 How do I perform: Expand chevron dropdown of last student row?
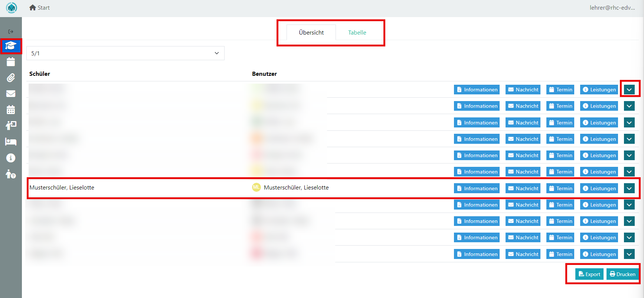629,254
